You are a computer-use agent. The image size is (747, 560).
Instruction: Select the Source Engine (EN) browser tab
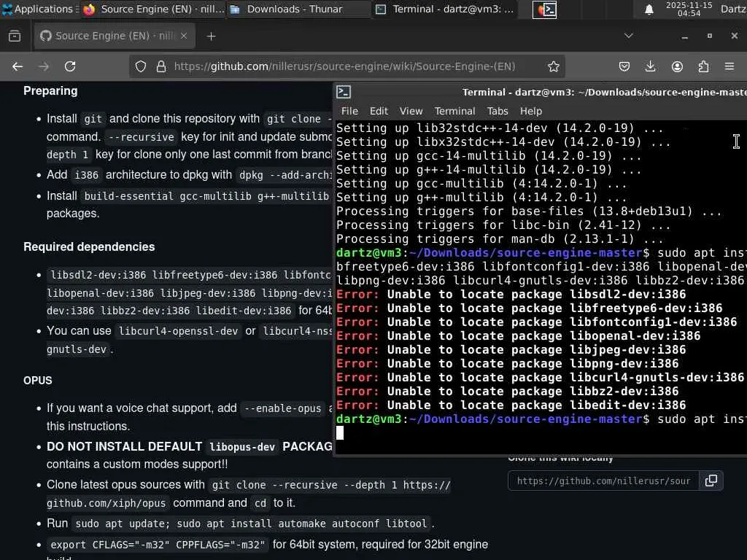pos(115,36)
